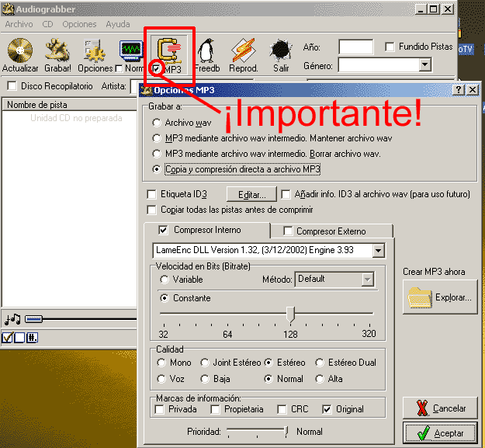
Task: Click the Actualizar CD disc icon
Action: tap(20, 50)
